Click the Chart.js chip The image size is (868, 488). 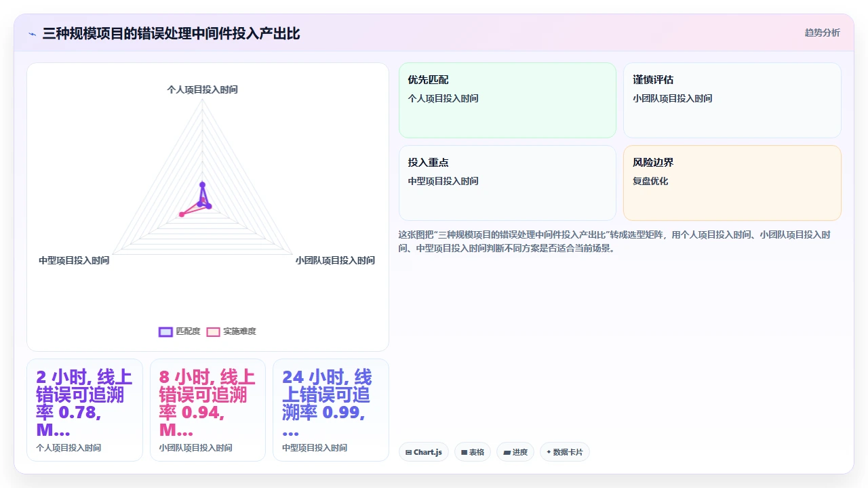pyautogui.click(x=424, y=452)
